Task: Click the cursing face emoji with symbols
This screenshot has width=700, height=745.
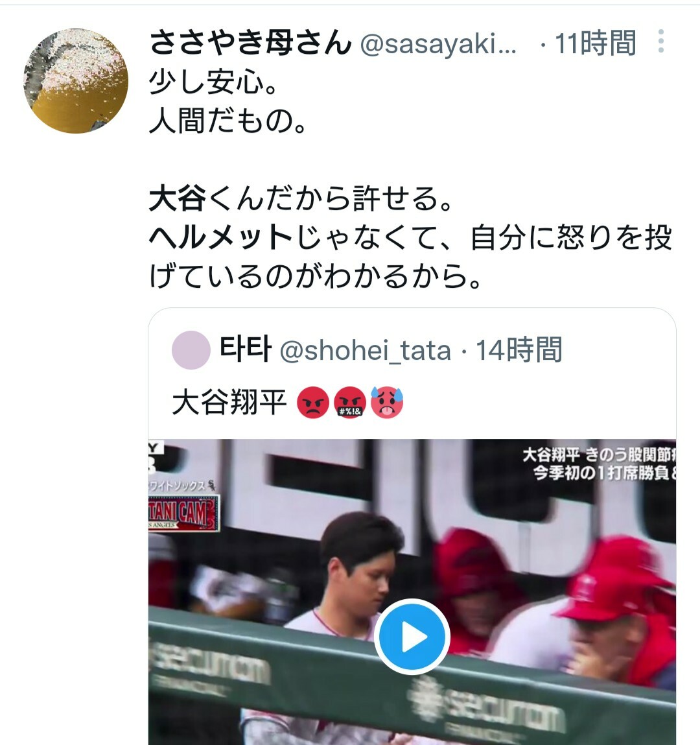Action: (350, 403)
